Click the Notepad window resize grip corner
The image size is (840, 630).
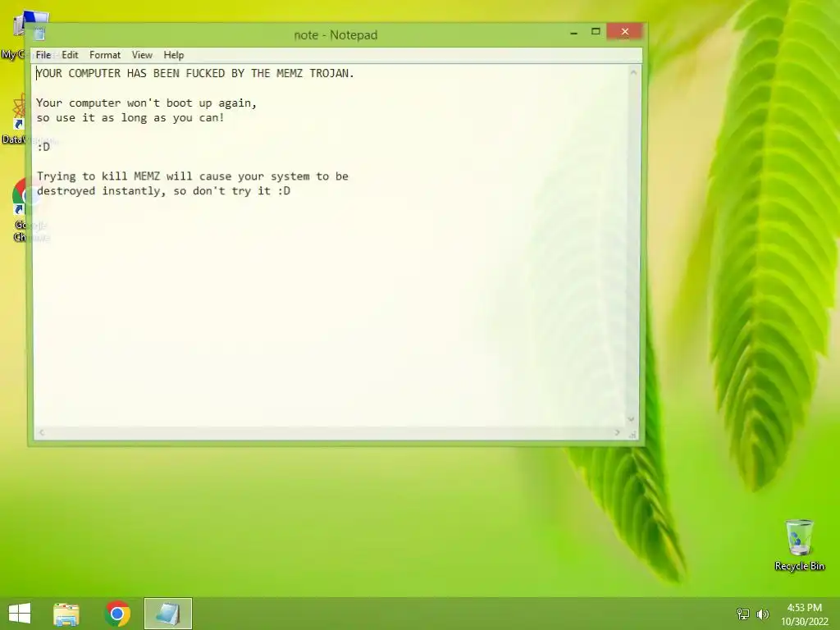pyautogui.click(x=633, y=434)
